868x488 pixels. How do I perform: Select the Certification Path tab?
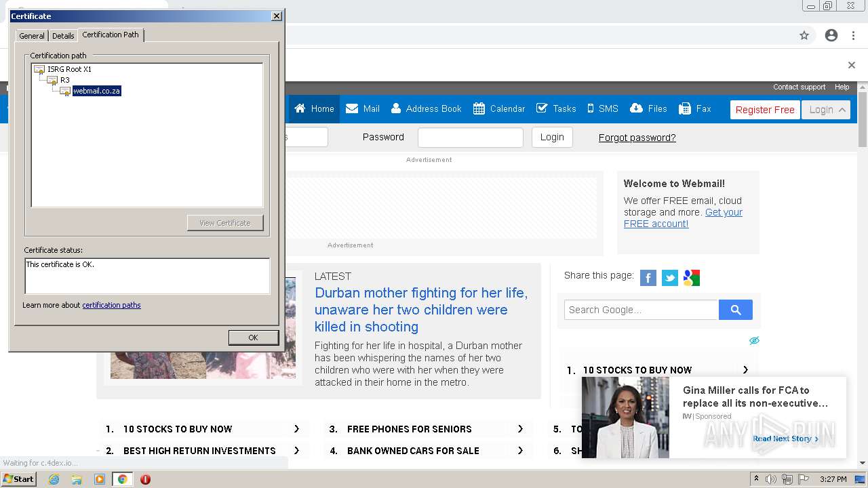111,35
